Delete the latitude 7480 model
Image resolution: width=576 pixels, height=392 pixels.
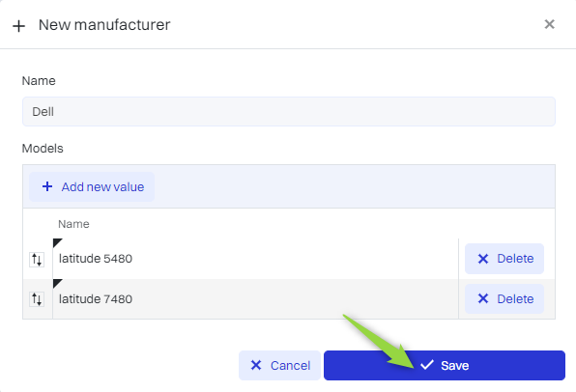pos(504,298)
